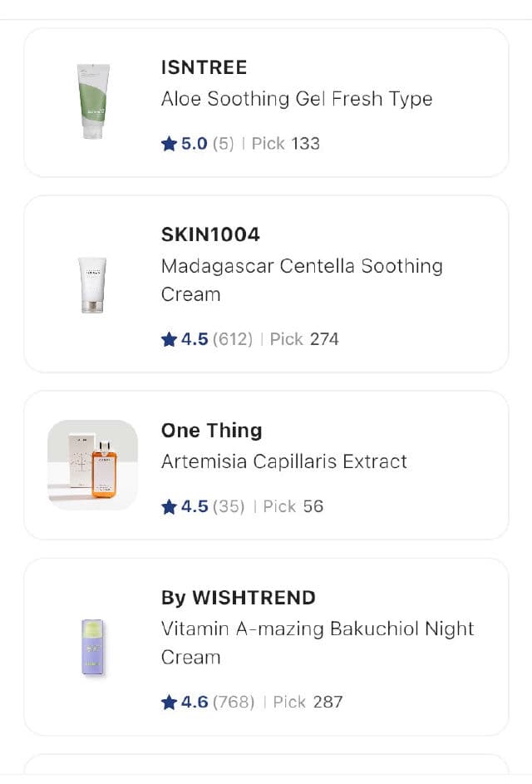This screenshot has height=784, width=532.
Task: Click the star icon on One Thing's rating
Action: pos(170,506)
